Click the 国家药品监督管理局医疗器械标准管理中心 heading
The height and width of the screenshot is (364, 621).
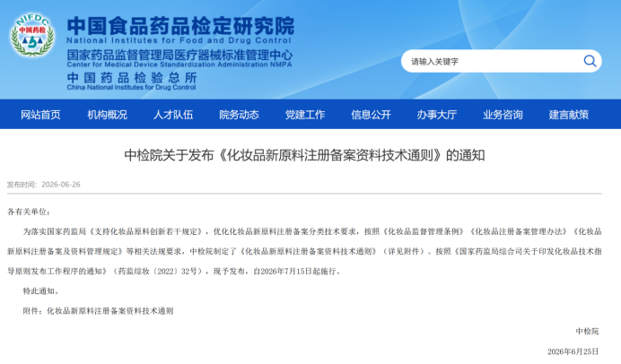[x=179, y=55]
